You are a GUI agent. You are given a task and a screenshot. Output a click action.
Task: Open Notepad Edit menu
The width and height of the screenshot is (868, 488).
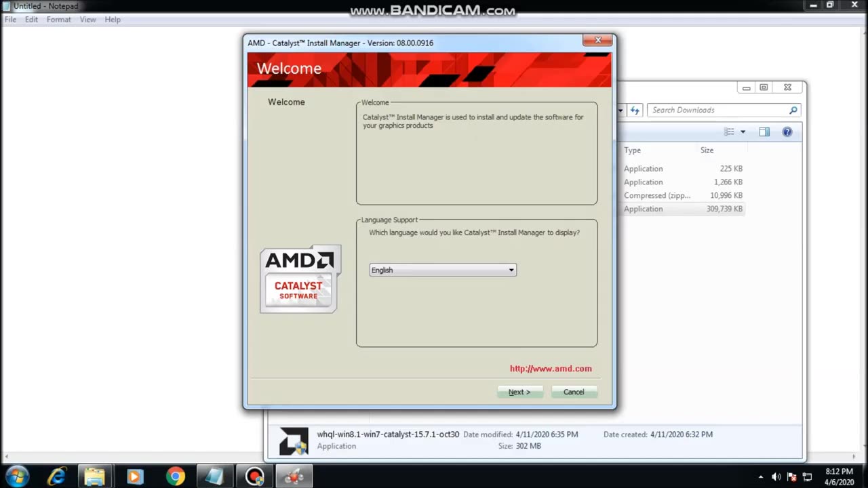[x=31, y=20]
